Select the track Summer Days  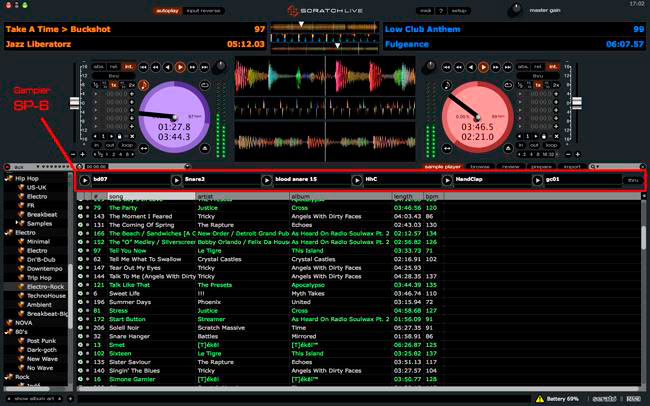pos(130,302)
